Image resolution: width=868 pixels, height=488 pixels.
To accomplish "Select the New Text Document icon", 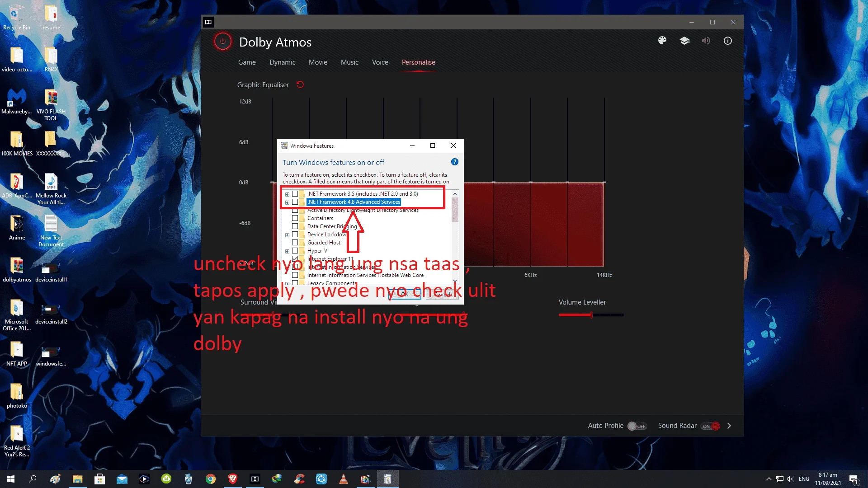I will tap(51, 230).
